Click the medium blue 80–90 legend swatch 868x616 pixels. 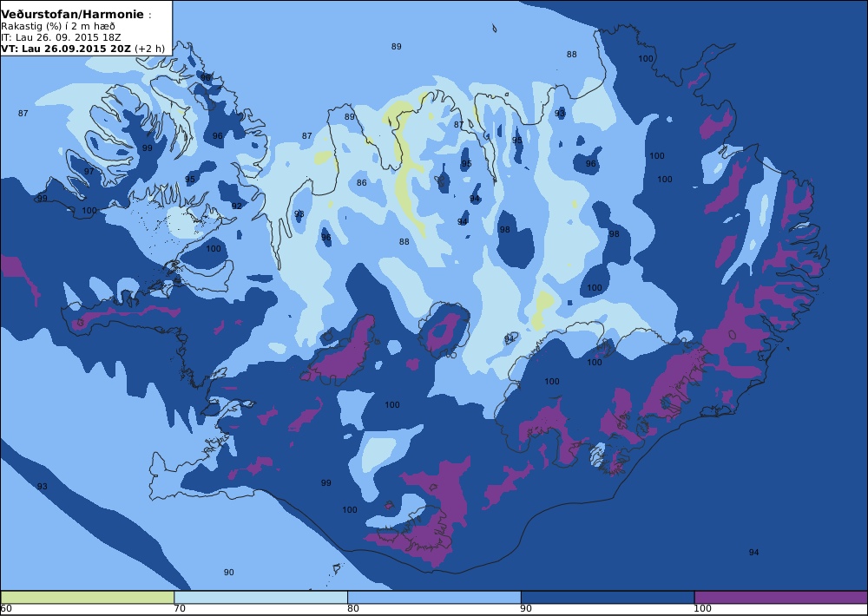coord(434,597)
